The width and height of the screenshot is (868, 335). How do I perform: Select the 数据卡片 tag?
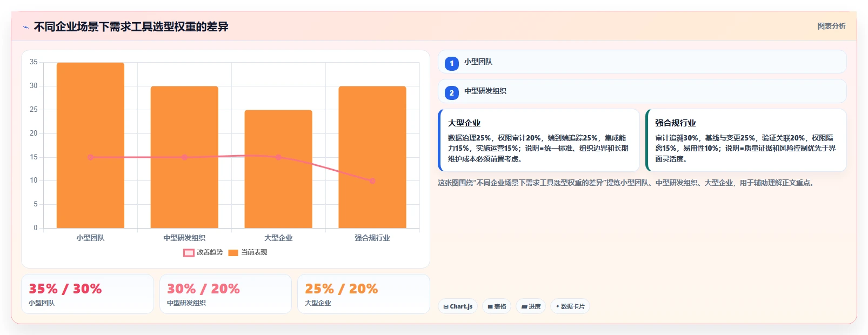[570, 306]
